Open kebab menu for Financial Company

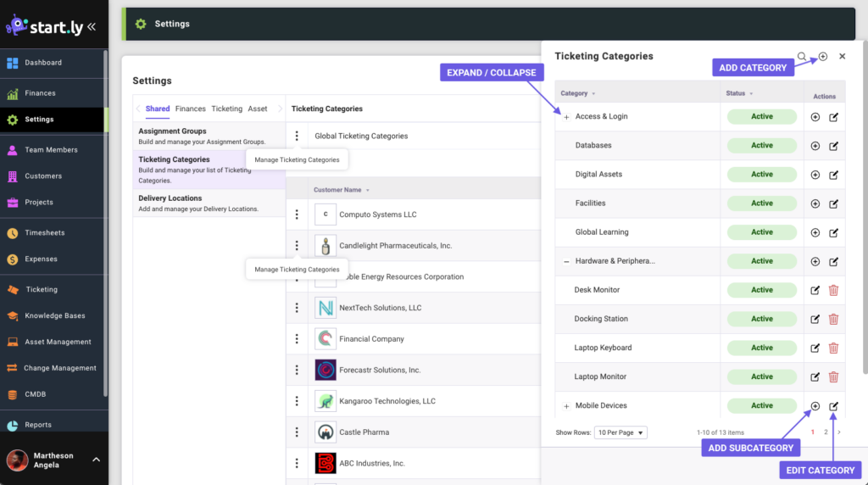pyautogui.click(x=297, y=338)
